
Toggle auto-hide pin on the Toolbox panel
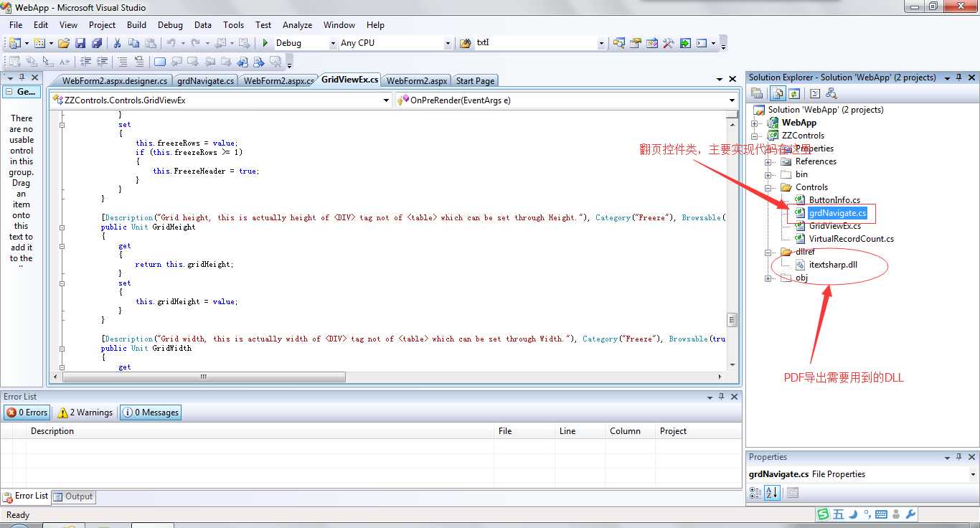tap(22, 77)
